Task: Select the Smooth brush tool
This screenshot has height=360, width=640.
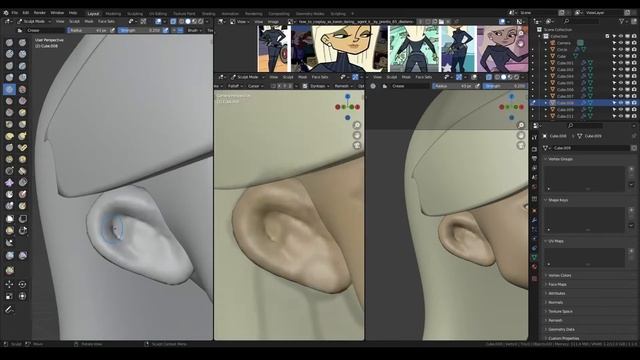Action: pyautogui.click(x=22, y=89)
